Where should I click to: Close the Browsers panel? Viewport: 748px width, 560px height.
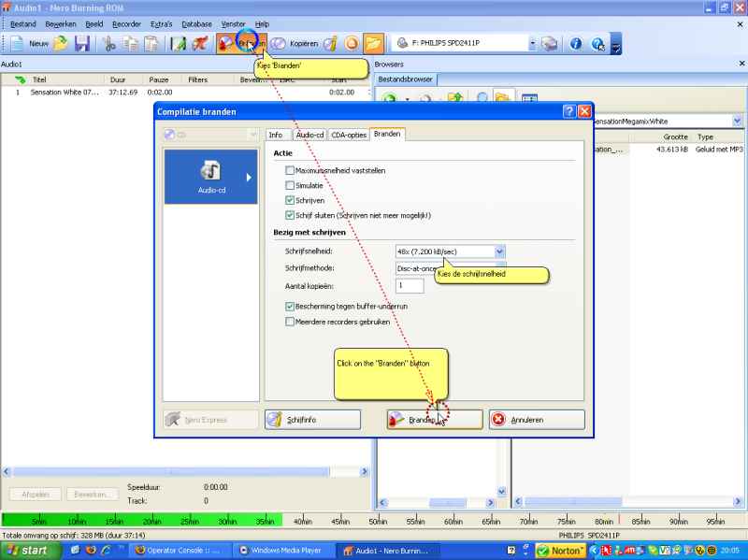pyautogui.click(x=741, y=64)
